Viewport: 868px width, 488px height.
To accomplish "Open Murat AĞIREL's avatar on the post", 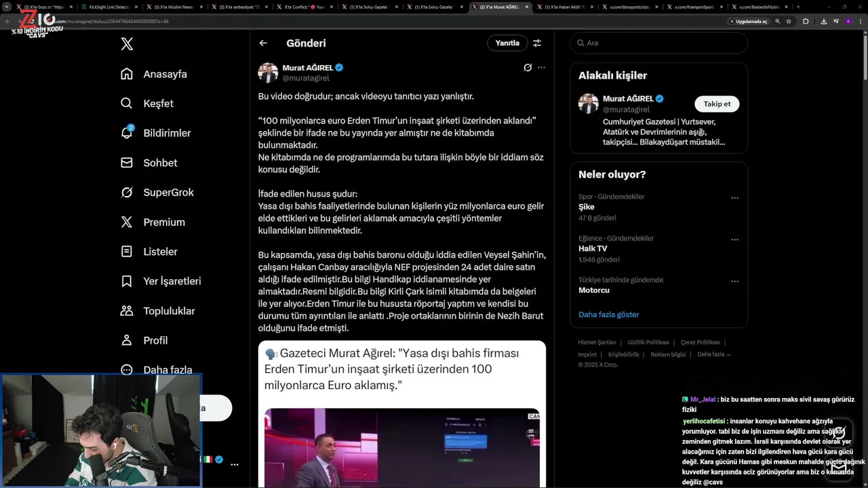I will (268, 73).
